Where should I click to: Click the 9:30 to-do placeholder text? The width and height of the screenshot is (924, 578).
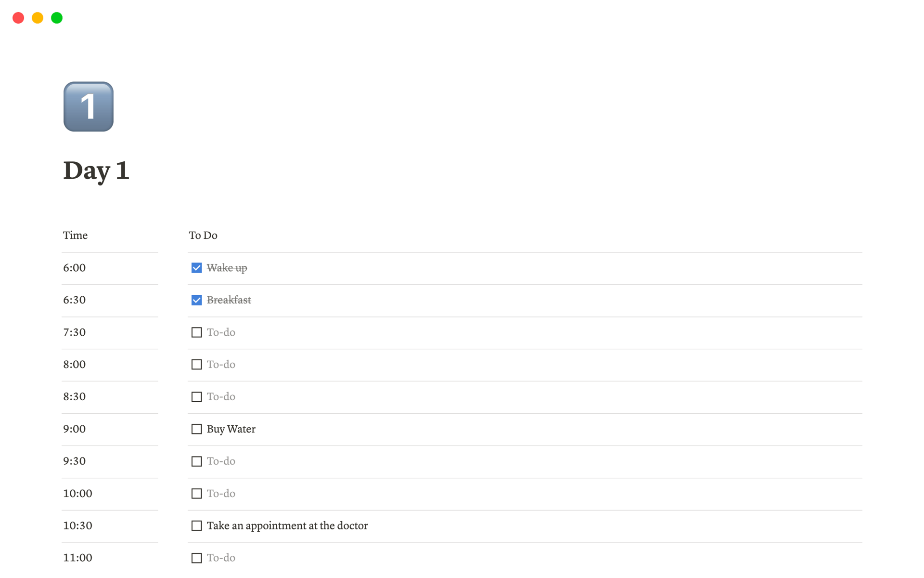[x=221, y=461]
